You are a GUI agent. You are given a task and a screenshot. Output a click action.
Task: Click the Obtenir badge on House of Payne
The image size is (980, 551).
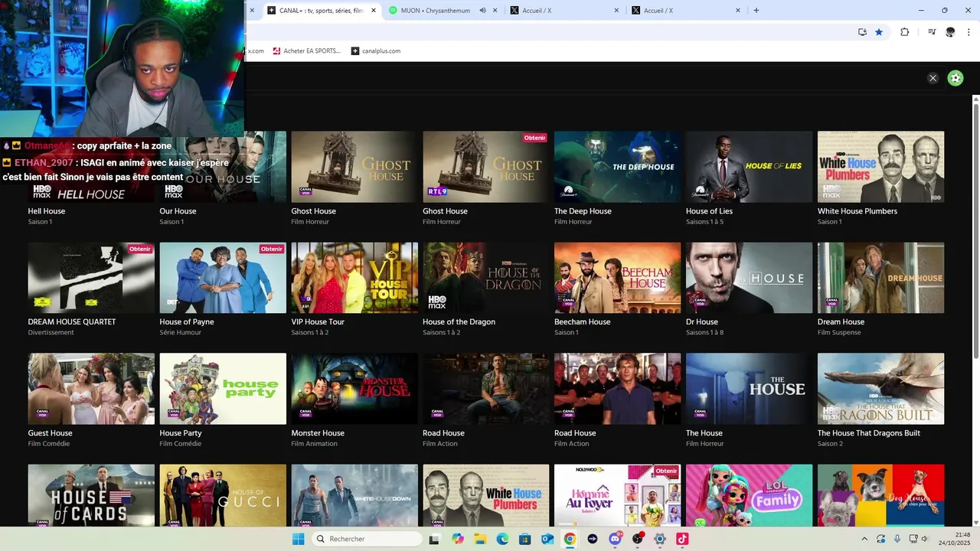[x=271, y=249]
